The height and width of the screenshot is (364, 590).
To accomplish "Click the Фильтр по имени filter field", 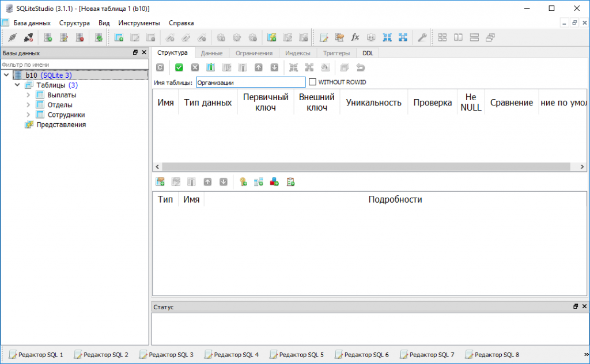I will pyautogui.click(x=75, y=65).
